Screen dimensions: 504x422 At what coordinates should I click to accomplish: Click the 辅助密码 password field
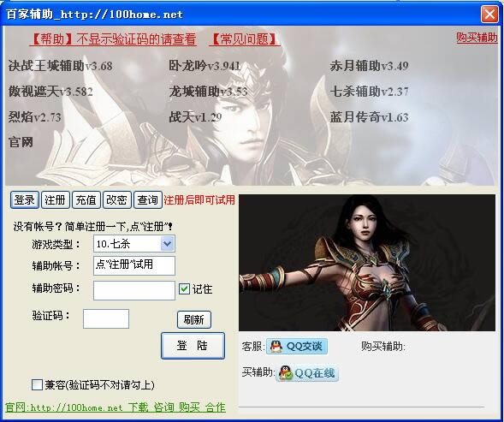coord(134,290)
